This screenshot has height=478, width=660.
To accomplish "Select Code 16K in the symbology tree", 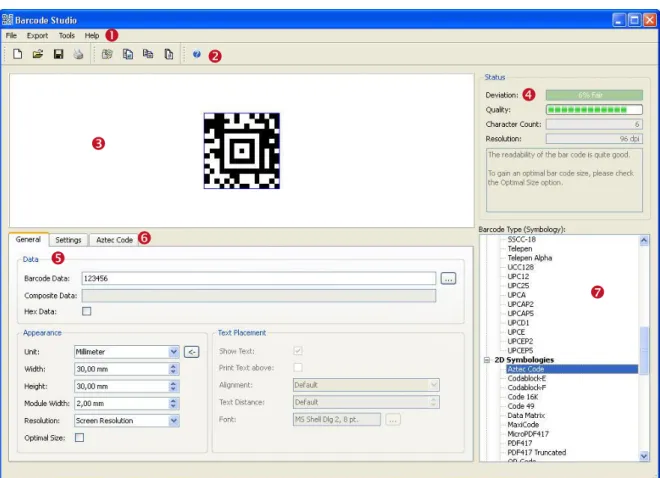I will point(523,397).
